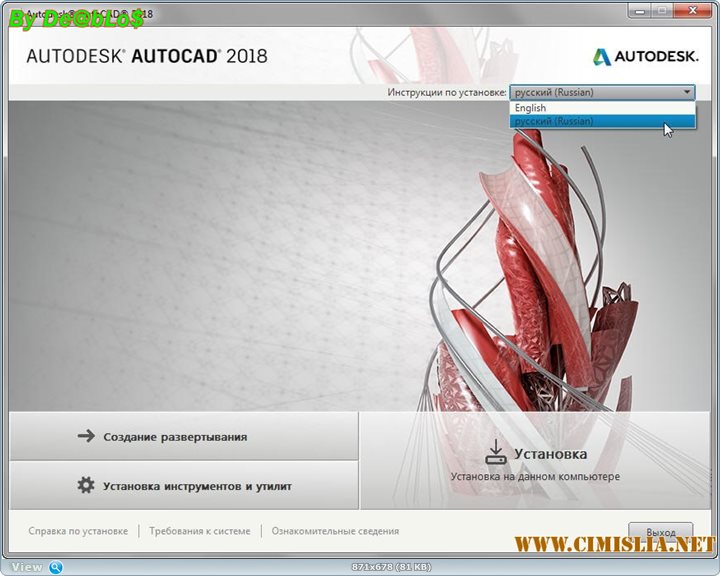Open the Требования к системе link
The image size is (720, 576).
pos(200,531)
